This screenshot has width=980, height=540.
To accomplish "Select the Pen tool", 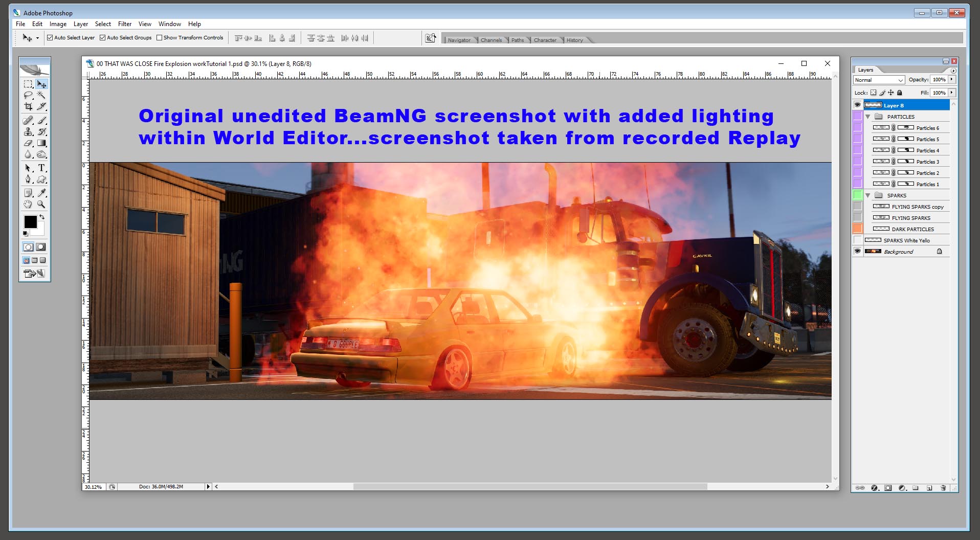I will coord(28,179).
